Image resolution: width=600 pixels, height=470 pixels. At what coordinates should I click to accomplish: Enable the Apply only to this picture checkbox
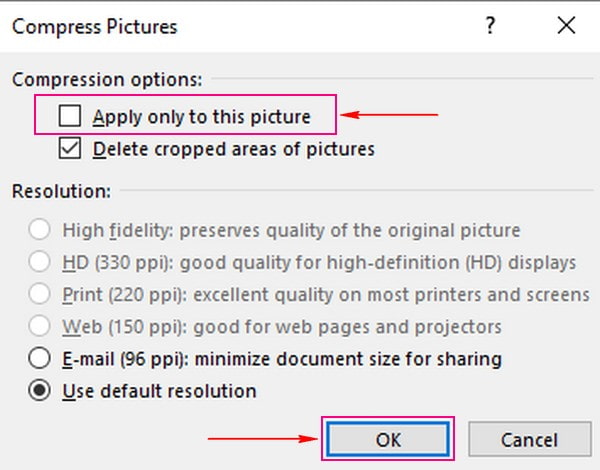coord(69,117)
